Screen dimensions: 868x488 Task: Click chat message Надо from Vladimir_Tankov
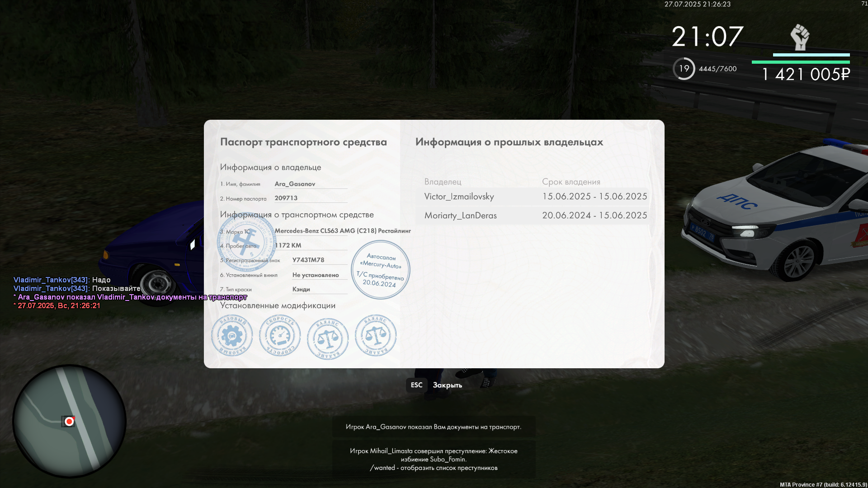click(62, 280)
